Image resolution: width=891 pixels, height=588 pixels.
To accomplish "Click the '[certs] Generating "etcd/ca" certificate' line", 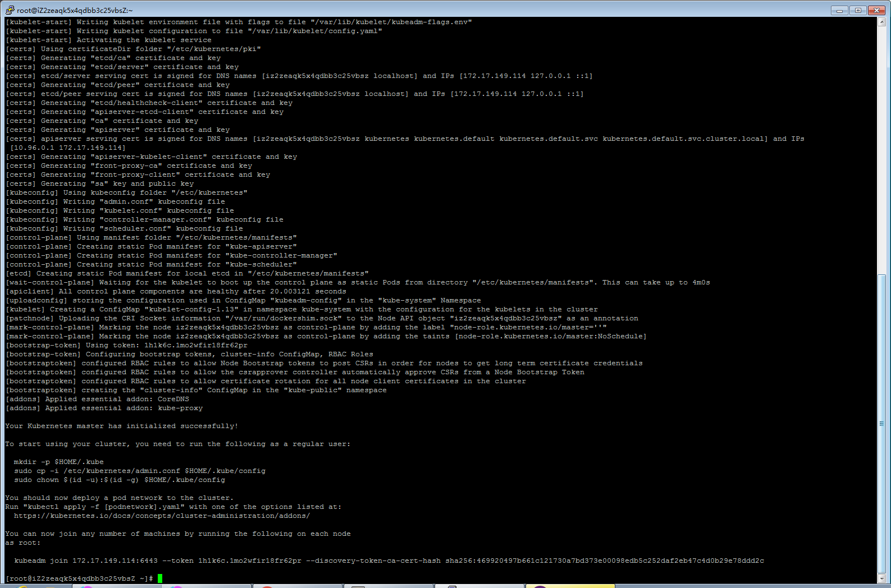I will [113, 58].
